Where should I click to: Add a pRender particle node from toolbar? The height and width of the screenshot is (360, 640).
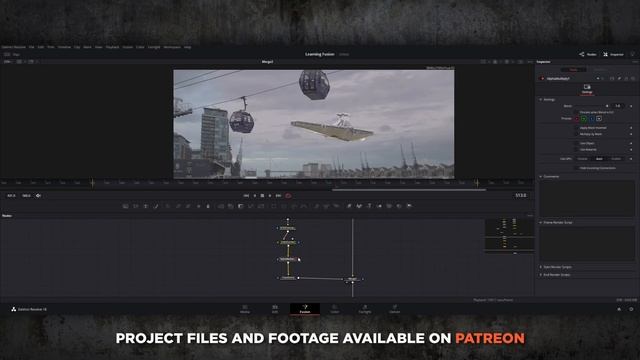[336, 206]
